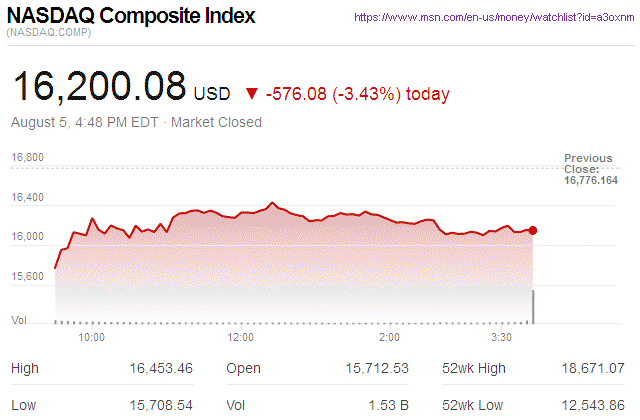Click the 12:00 time axis label
640x420 pixels.
tap(241, 338)
